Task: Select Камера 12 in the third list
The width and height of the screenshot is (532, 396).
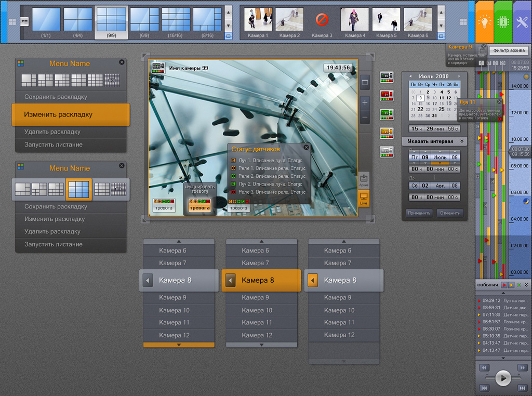Action: pyautogui.click(x=344, y=335)
